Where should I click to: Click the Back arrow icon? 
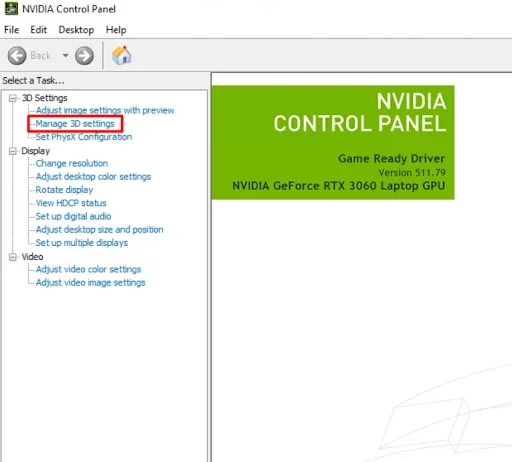17,55
